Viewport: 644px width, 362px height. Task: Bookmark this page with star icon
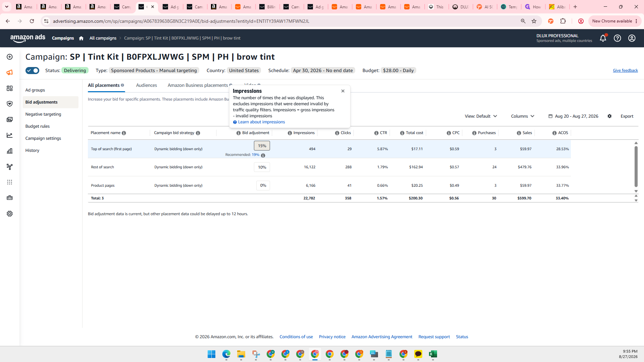(534, 21)
